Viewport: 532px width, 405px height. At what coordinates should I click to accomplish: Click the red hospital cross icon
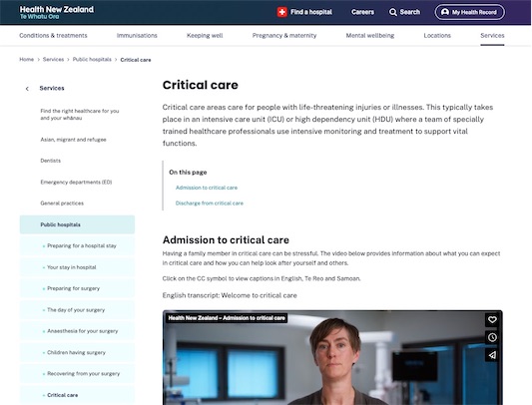point(281,12)
